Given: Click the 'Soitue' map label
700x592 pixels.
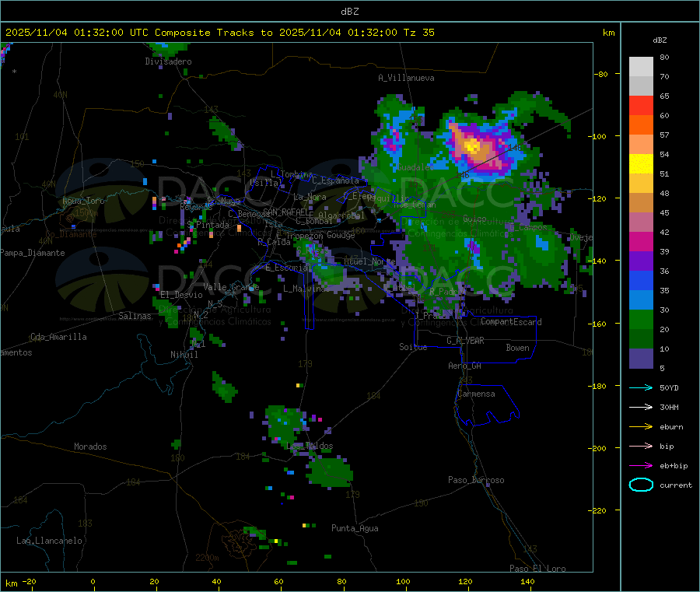Looking at the screenshot, I should (x=413, y=347).
